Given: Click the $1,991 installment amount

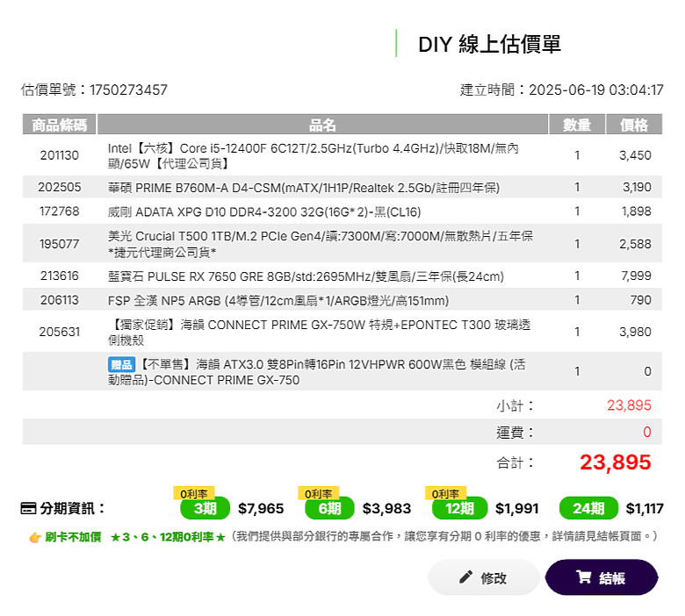Looking at the screenshot, I should 516,508.
